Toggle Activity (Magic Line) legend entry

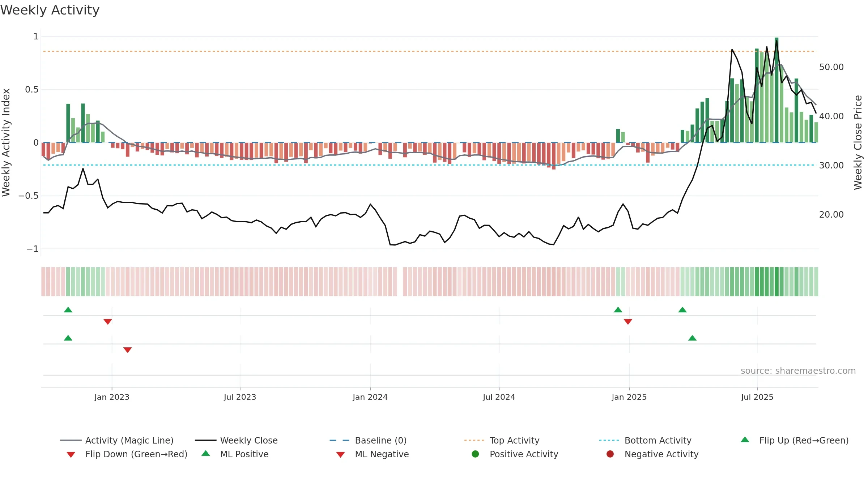(117, 440)
